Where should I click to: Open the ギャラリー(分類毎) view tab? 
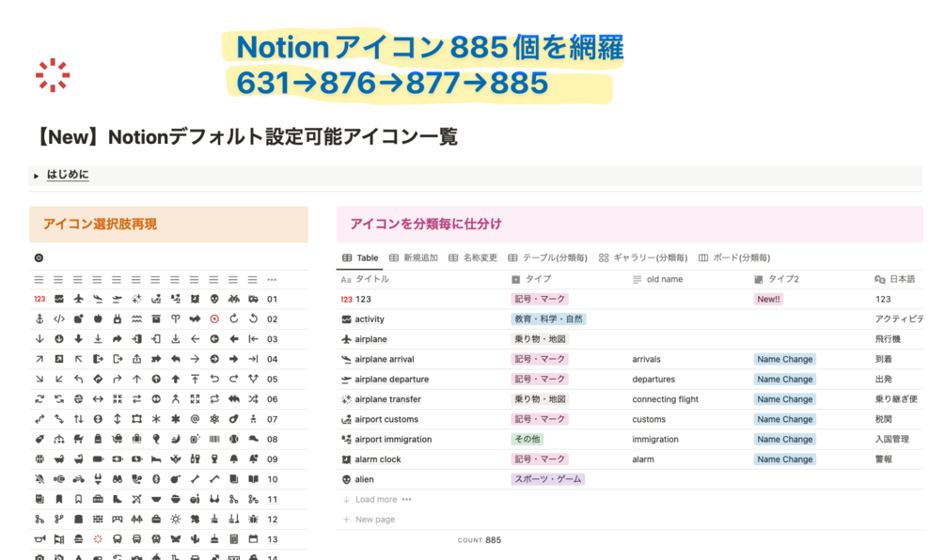(x=643, y=257)
